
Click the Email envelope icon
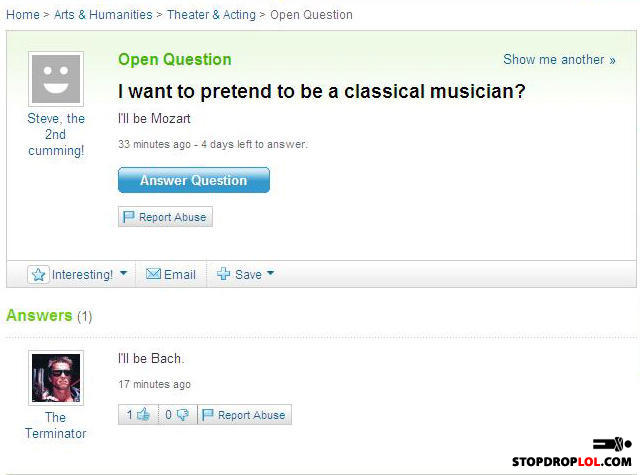[154, 275]
